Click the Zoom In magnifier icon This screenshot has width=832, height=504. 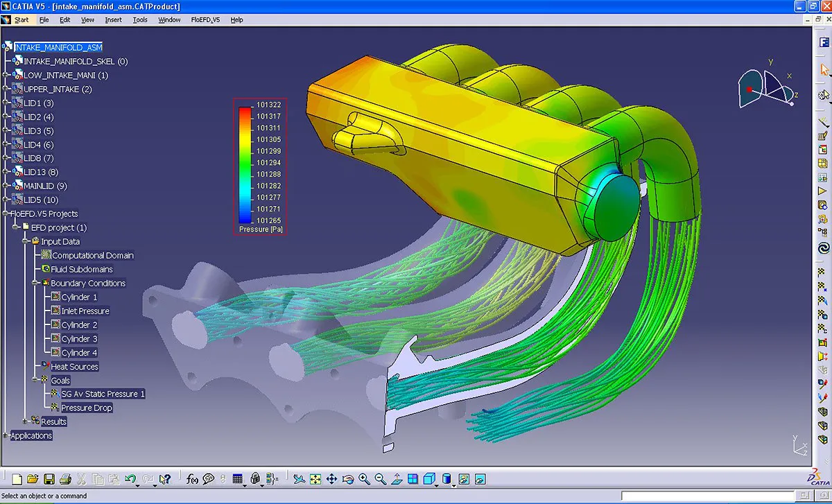coord(363,478)
